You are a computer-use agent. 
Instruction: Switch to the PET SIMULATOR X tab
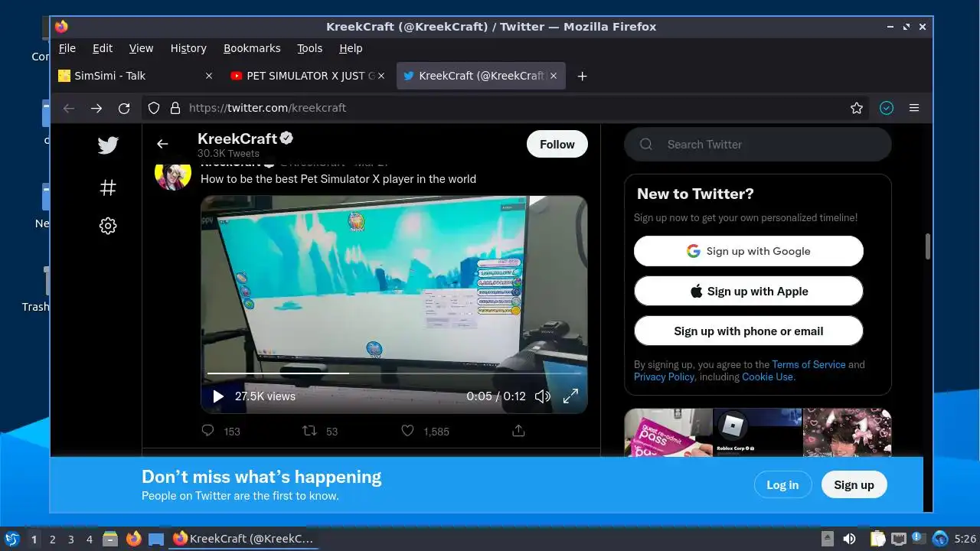[309, 76]
